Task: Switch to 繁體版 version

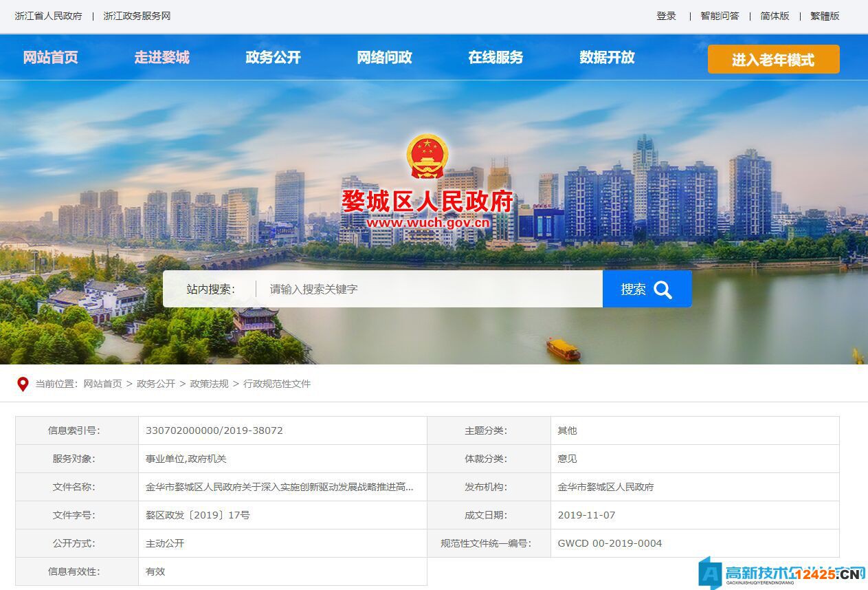Action: pos(824,16)
